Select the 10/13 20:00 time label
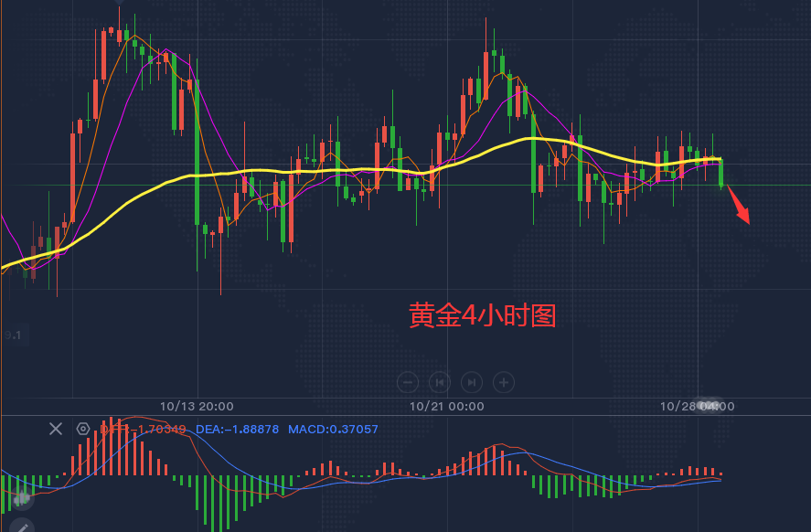The image size is (811, 532). tap(197, 407)
